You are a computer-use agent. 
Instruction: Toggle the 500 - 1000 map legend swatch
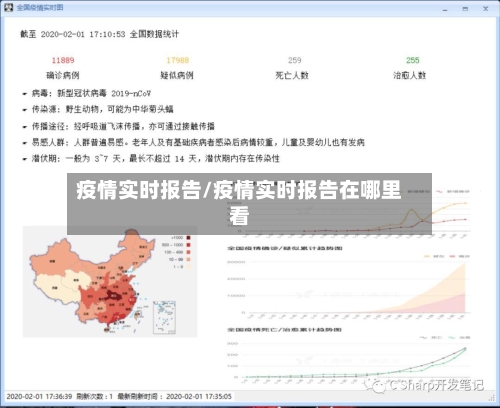click(188, 245)
